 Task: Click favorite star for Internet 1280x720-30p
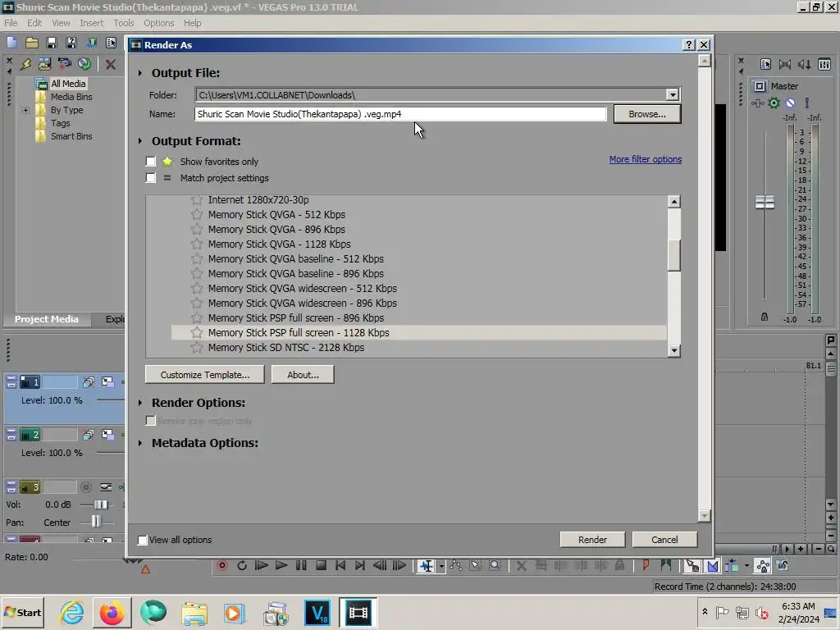tap(197, 200)
